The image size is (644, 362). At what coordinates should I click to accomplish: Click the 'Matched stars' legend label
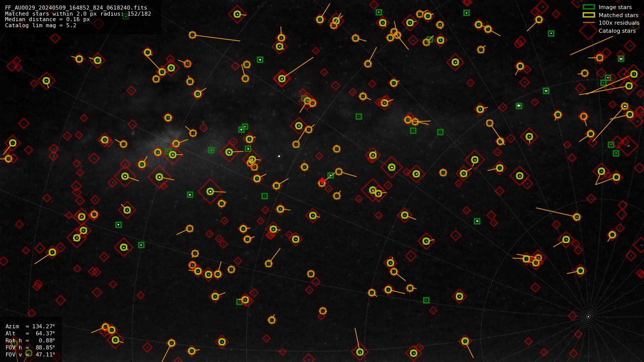click(618, 15)
